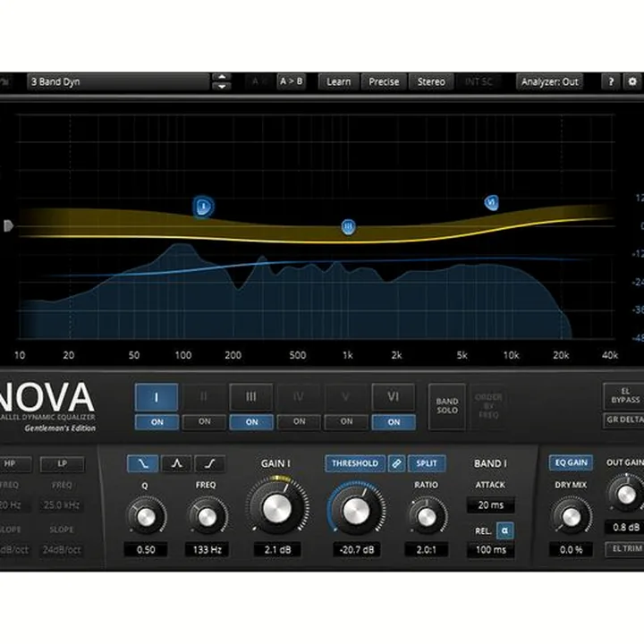
Task: Click the gain value field 2.1 dB
Action: [x=277, y=549]
